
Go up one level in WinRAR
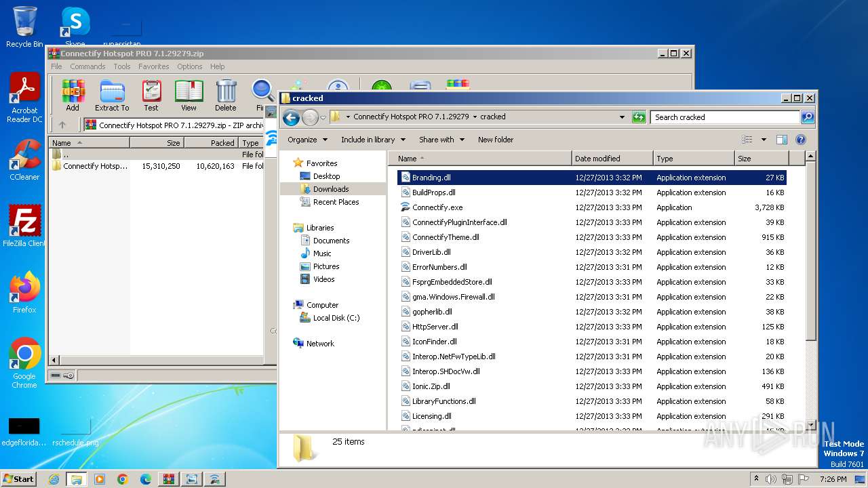[62, 125]
